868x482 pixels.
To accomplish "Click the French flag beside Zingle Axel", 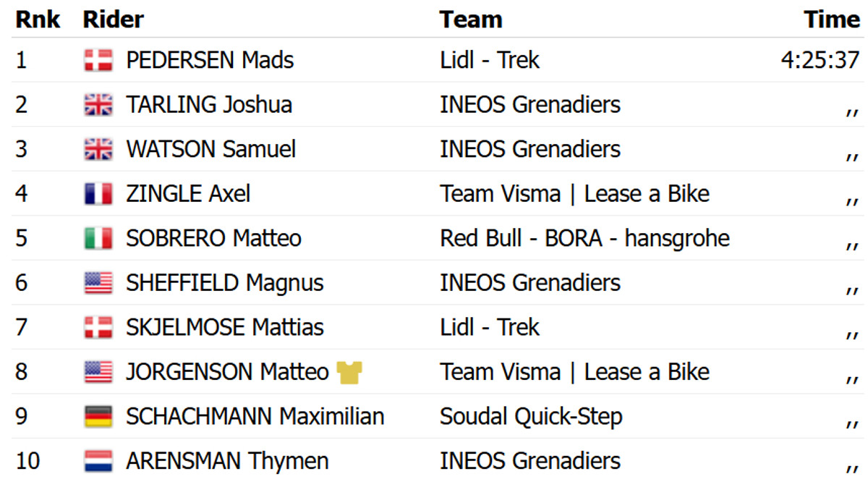I will [98, 194].
